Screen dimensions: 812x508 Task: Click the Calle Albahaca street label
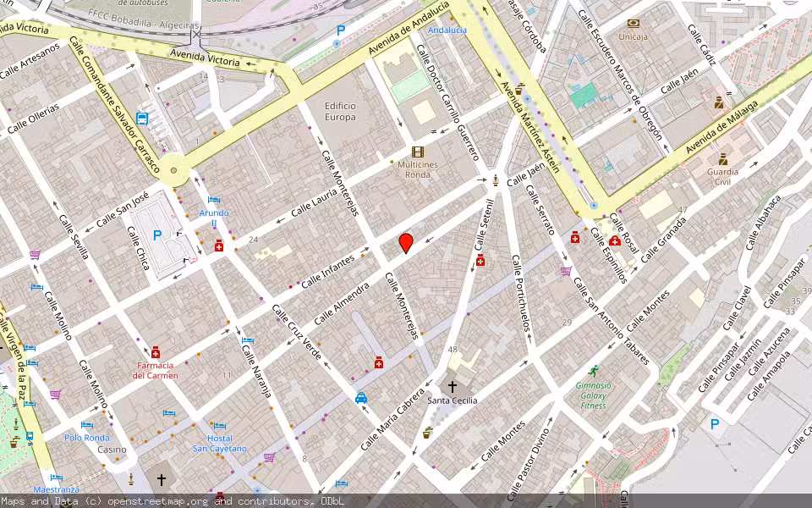[763, 223]
